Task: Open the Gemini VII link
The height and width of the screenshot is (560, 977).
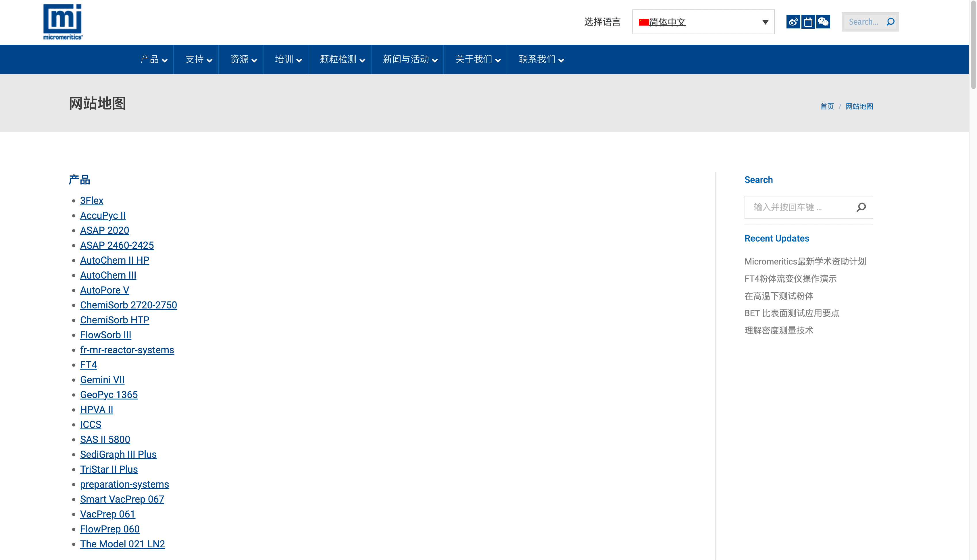Action: pyautogui.click(x=102, y=380)
